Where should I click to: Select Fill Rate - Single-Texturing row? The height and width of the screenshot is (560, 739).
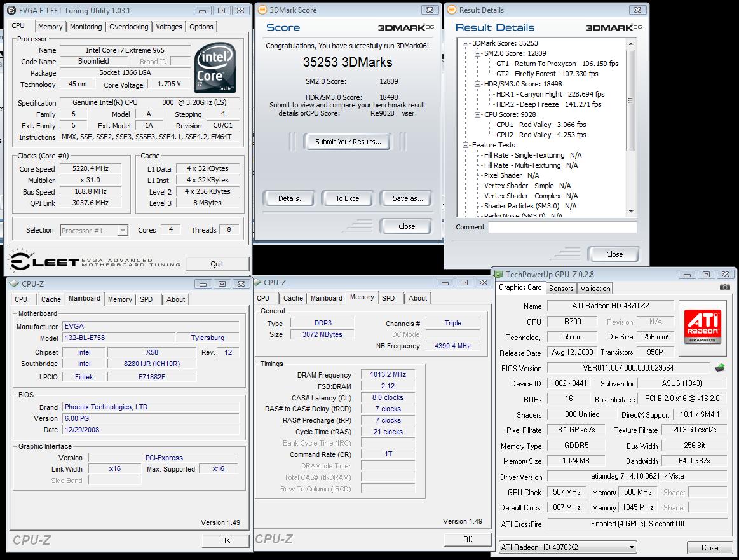(532, 155)
